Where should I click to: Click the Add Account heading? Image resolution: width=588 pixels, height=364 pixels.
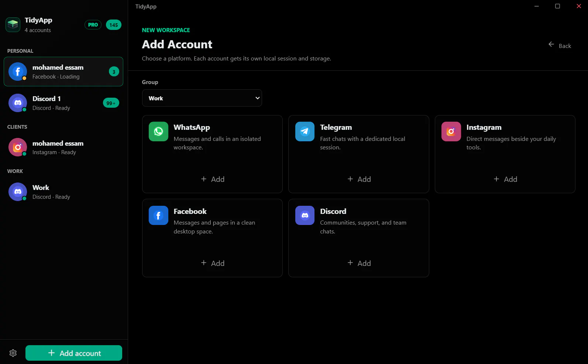(x=177, y=44)
